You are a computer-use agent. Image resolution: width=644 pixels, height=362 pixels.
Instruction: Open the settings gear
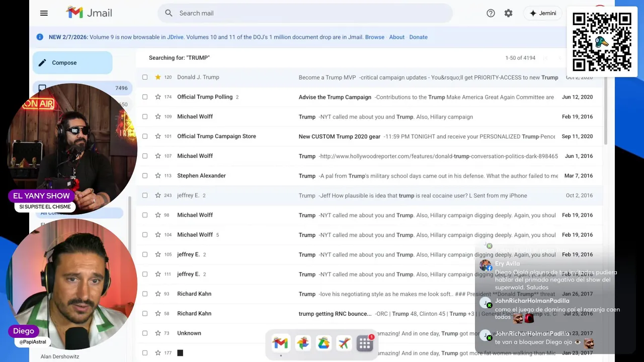click(508, 13)
